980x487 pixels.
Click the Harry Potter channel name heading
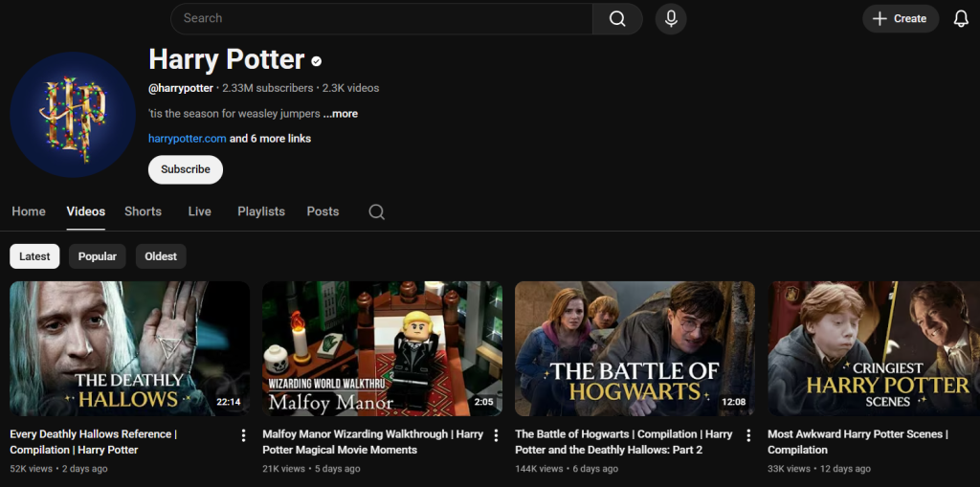pyautogui.click(x=226, y=60)
